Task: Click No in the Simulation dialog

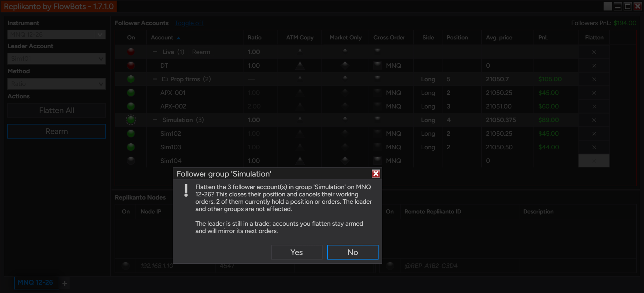Action: pos(353,252)
